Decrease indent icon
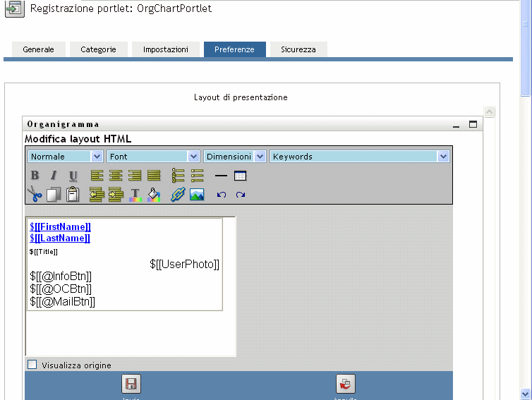The width and height of the screenshot is (532, 400). (97, 195)
